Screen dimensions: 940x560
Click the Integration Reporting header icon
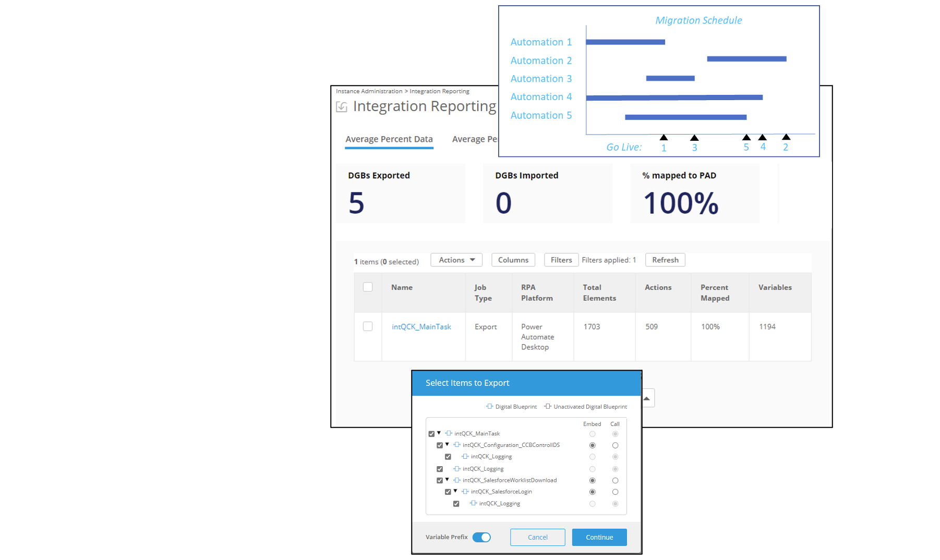click(342, 107)
